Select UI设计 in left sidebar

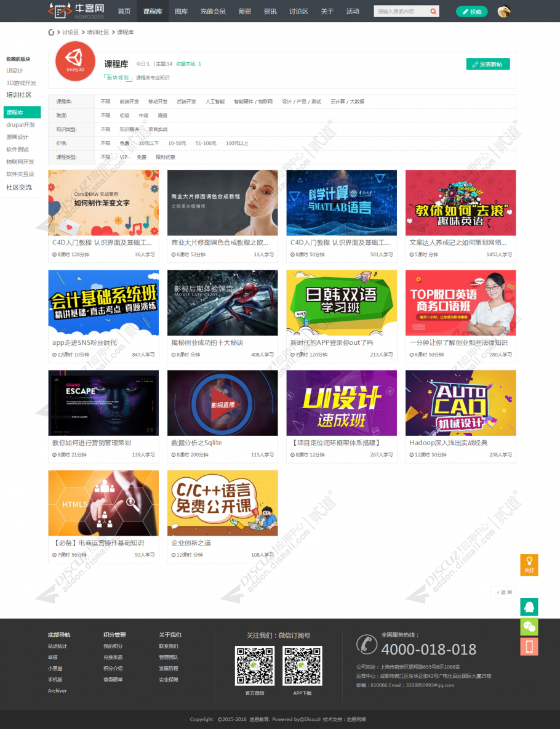pyautogui.click(x=14, y=71)
